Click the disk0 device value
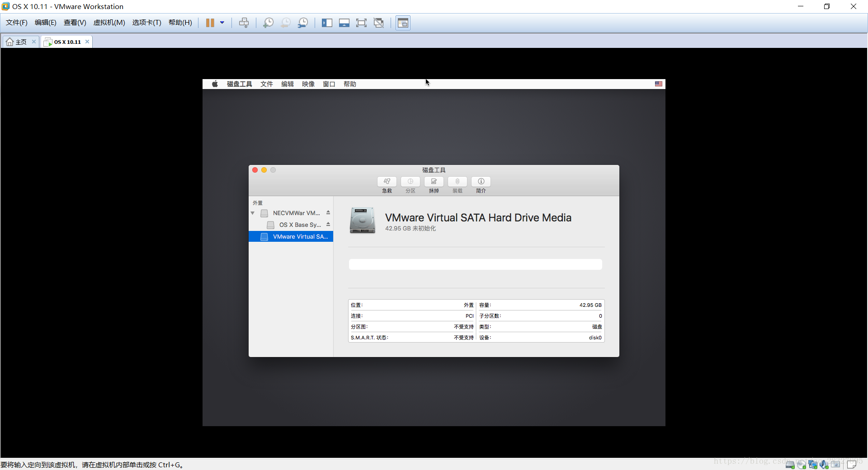The height and width of the screenshot is (470, 868). pos(595,338)
